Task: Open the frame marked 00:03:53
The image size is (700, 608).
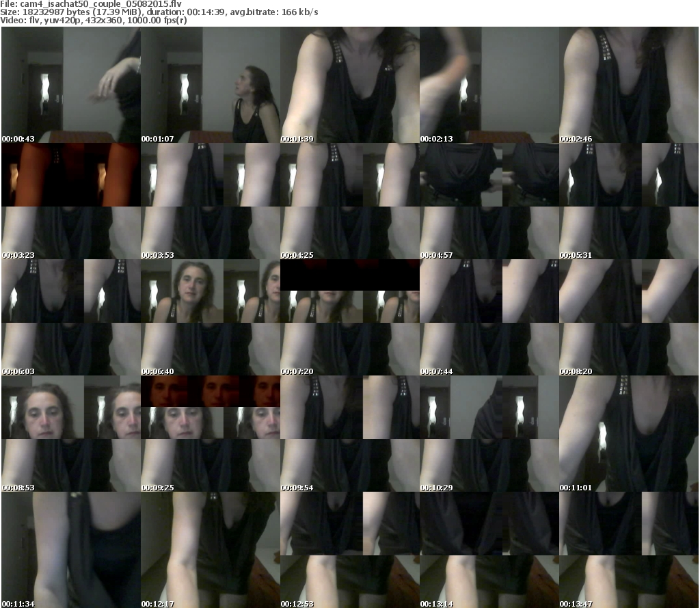Action: 211,201
